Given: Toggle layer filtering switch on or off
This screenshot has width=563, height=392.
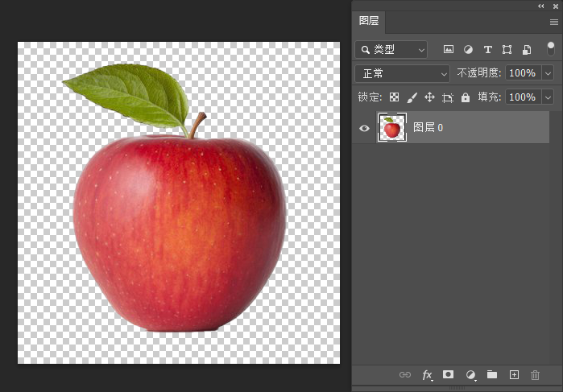Looking at the screenshot, I should click(550, 49).
